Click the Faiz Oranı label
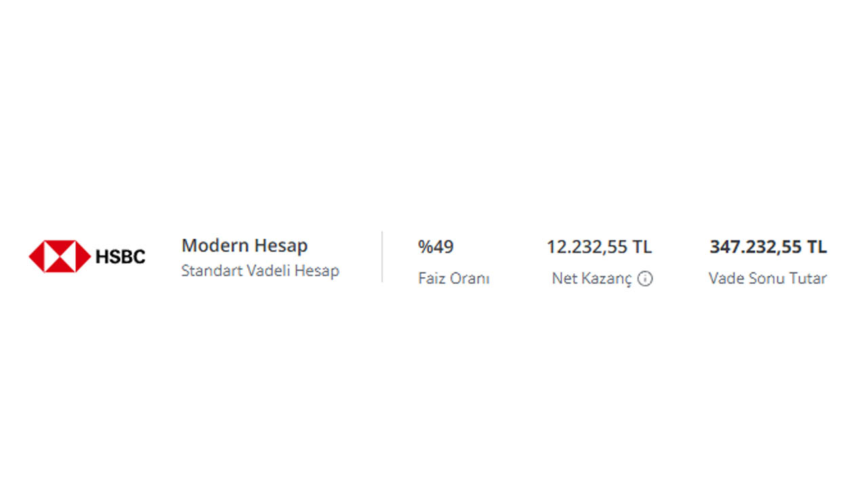 pyautogui.click(x=454, y=279)
